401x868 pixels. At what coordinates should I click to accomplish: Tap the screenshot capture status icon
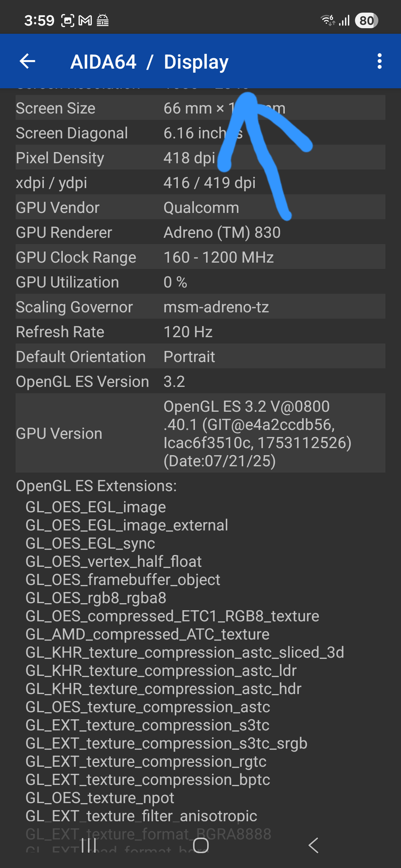[68, 20]
